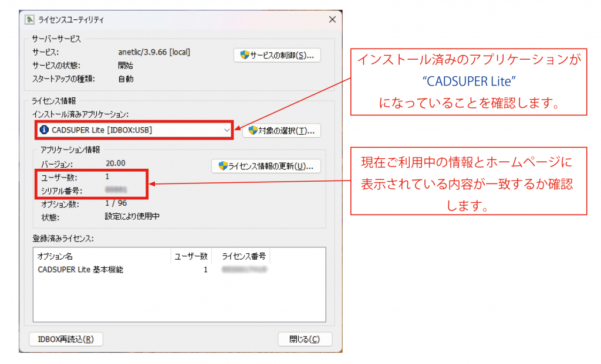Click the ライセンスユーティリティ title bar text

(x=71, y=19)
